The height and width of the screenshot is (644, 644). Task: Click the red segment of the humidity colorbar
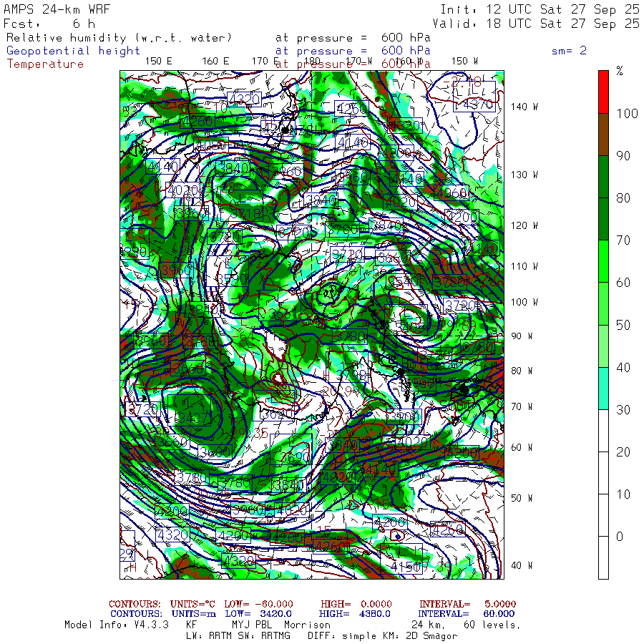pos(603,92)
